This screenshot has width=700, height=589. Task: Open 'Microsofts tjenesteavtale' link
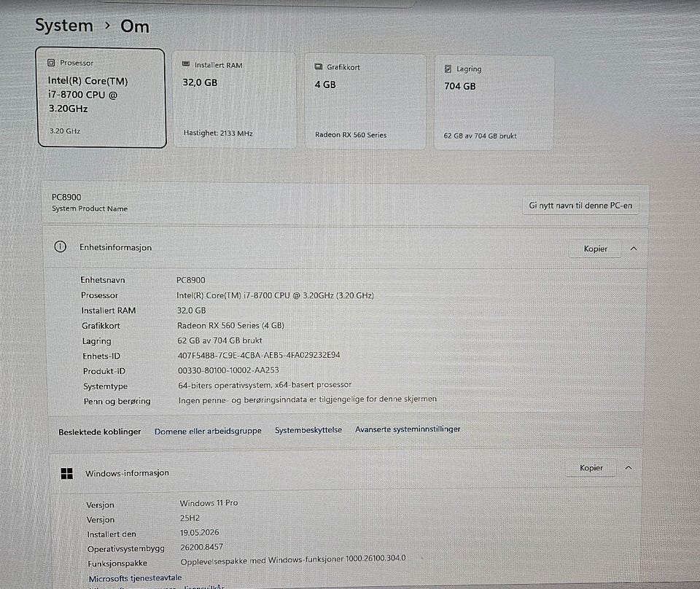(136, 578)
